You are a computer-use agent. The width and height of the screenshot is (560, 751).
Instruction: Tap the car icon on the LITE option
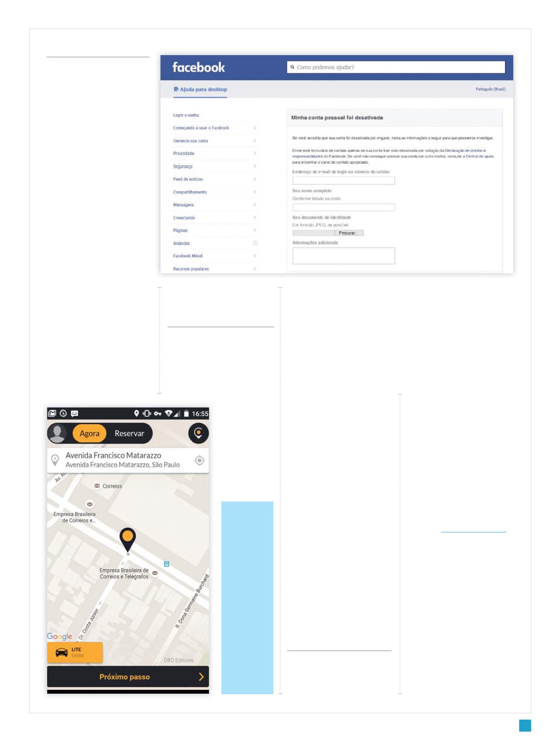tap(62, 653)
